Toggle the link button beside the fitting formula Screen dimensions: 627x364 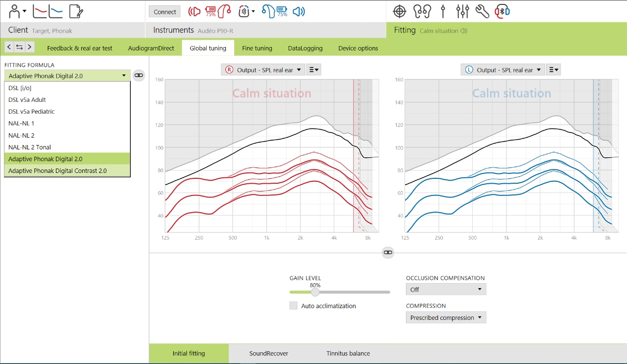(139, 75)
